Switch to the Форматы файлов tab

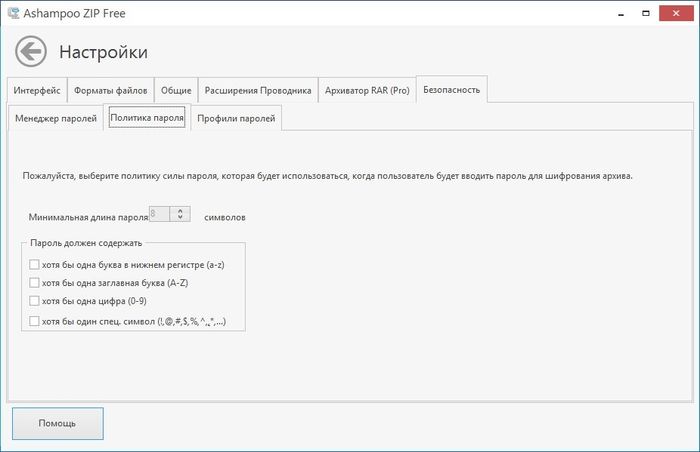111,90
